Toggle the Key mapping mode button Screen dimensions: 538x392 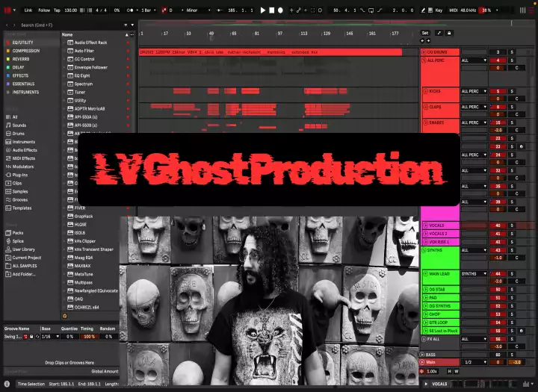click(439, 10)
